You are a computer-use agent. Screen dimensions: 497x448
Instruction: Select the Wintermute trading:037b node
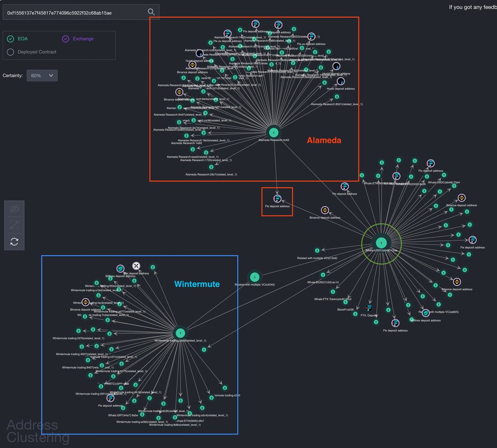pyautogui.click(x=78, y=331)
